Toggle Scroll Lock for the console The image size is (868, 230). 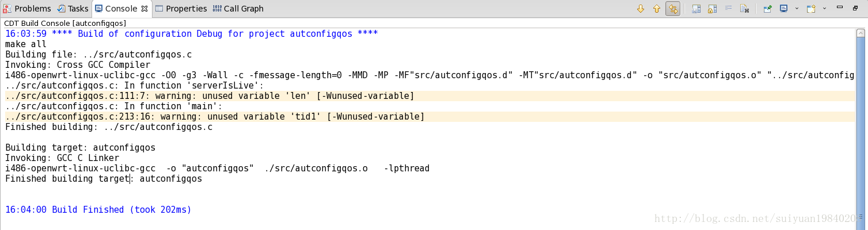[713, 9]
